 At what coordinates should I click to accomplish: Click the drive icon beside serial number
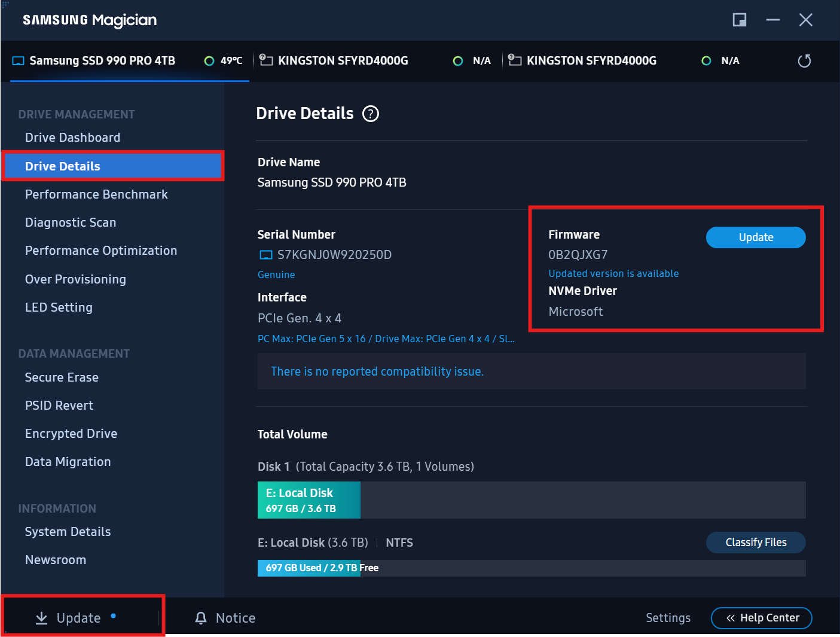tap(265, 255)
